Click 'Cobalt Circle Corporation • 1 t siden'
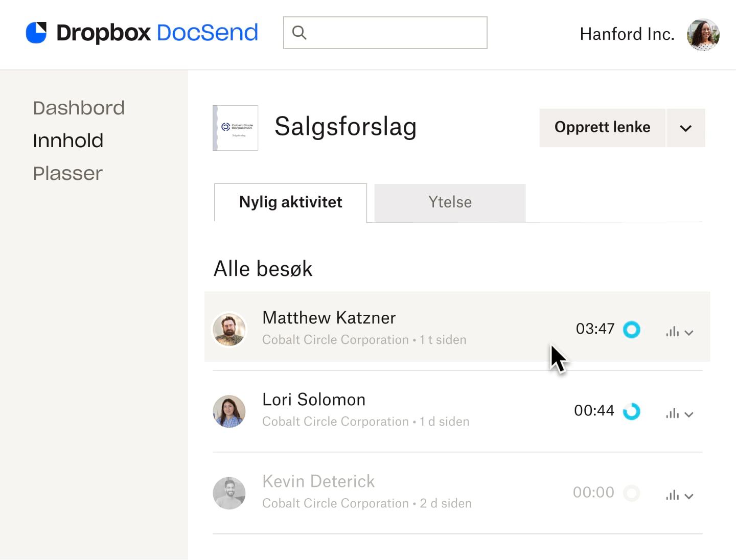 364,340
